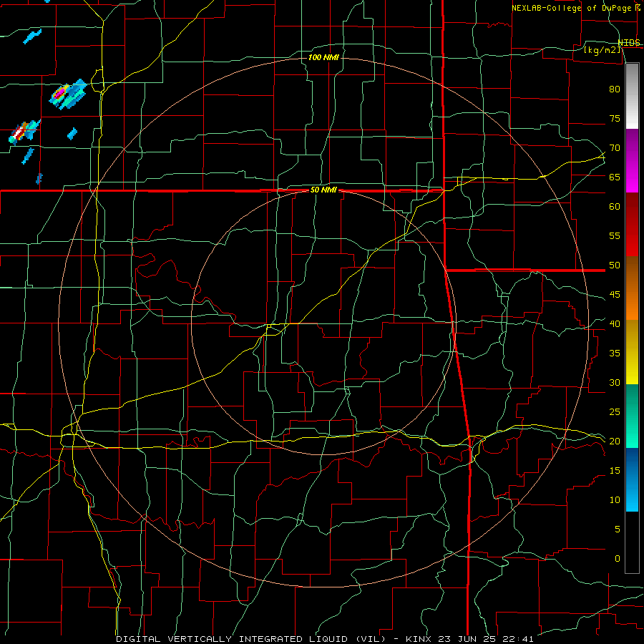Click the 60 value on the VIL scale

click(x=615, y=207)
